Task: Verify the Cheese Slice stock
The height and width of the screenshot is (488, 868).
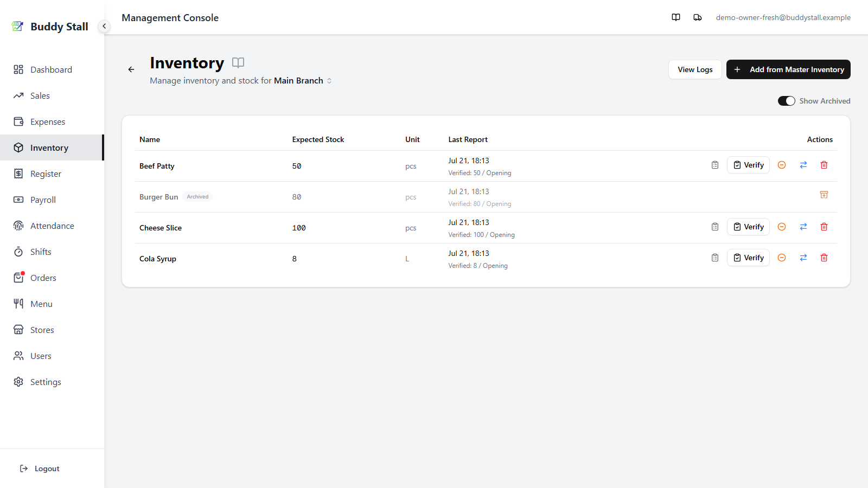Action: coord(748,227)
